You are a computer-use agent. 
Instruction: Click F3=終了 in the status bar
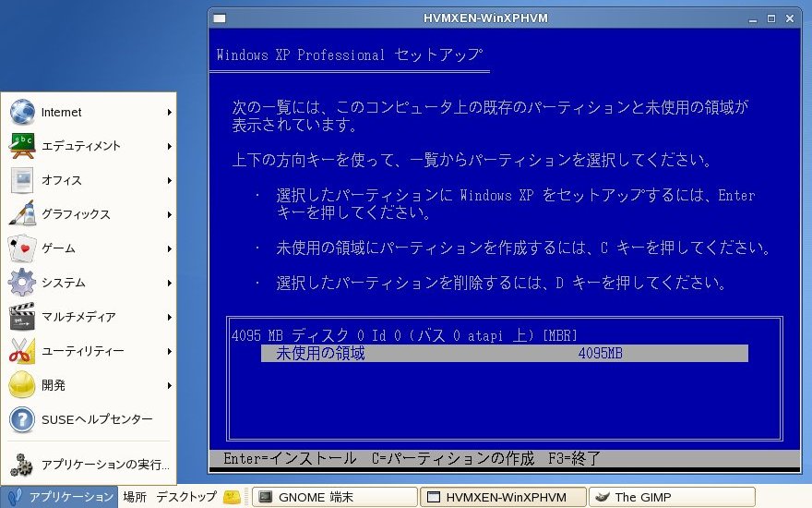[x=574, y=459]
